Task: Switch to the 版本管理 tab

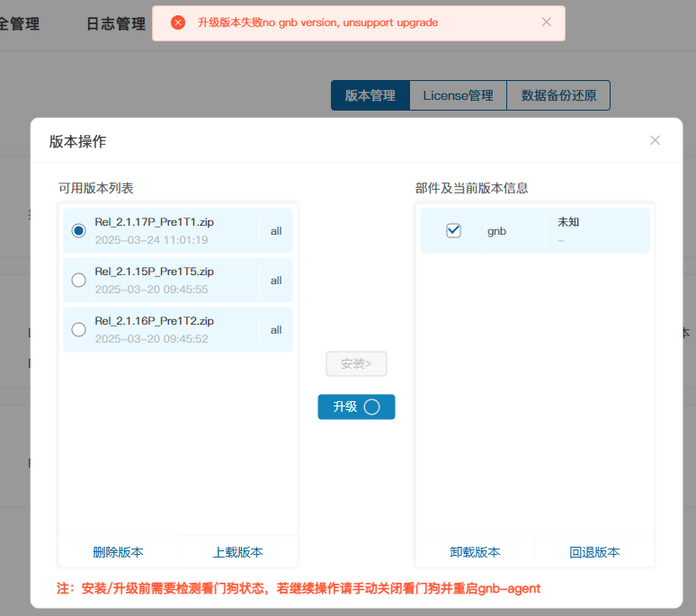Action: pyautogui.click(x=370, y=95)
